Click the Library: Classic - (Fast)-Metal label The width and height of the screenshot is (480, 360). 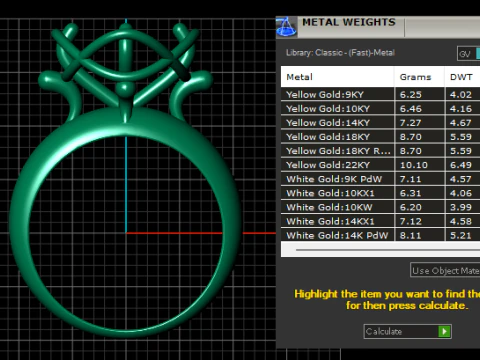click(340, 53)
